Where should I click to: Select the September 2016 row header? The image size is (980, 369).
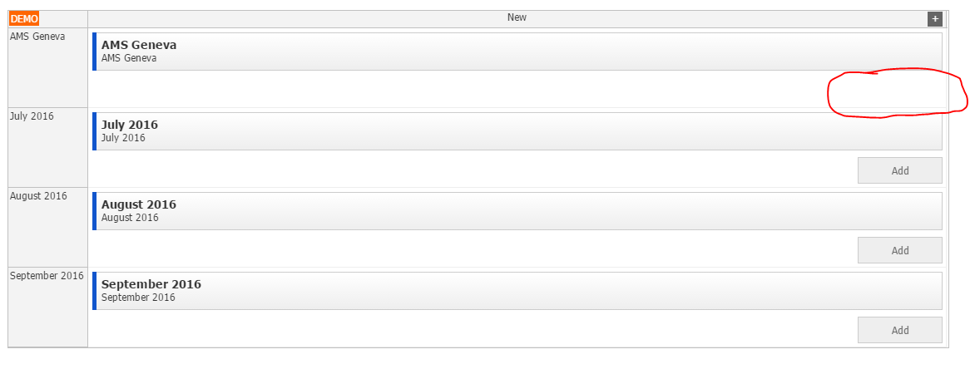[47, 307]
